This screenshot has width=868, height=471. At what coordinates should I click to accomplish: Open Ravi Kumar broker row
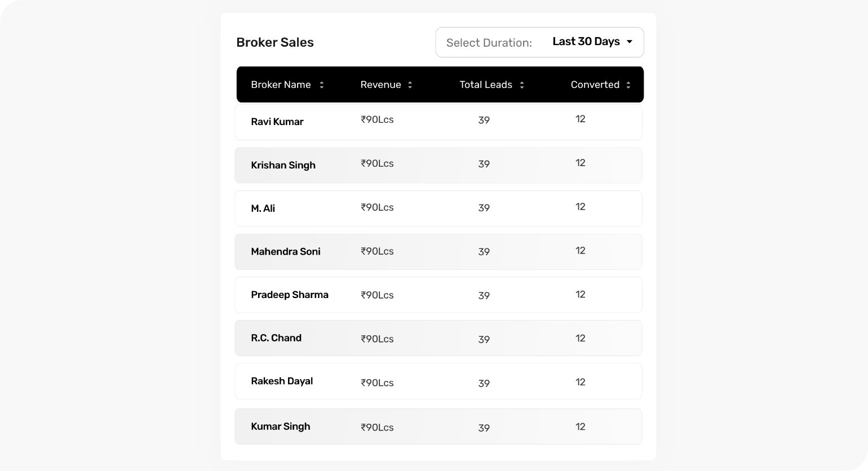tap(439, 122)
